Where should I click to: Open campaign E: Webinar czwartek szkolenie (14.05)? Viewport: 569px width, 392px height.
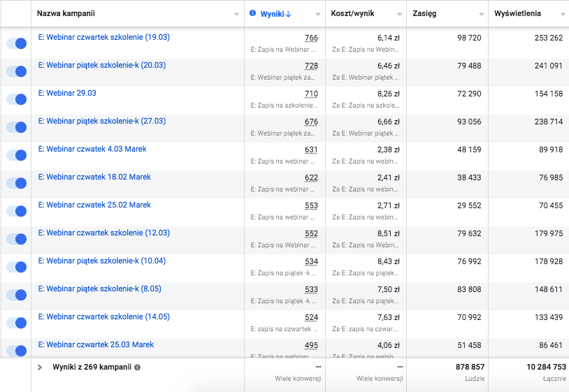[103, 317]
